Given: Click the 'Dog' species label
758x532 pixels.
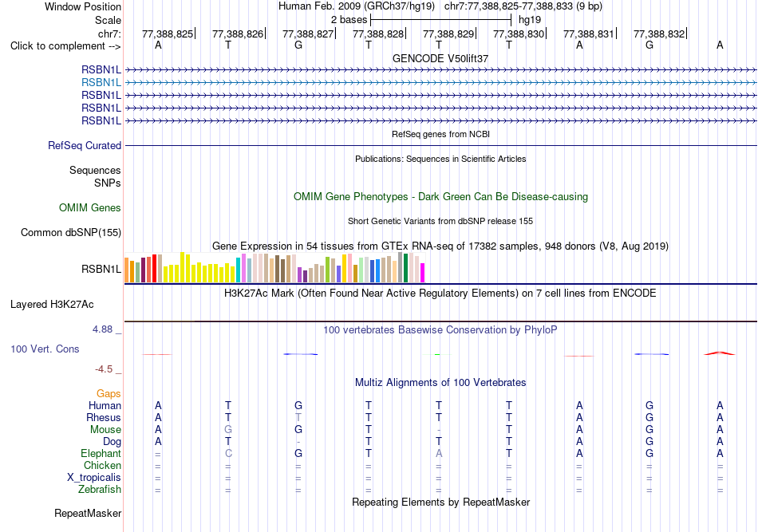Looking at the screenshot, I should pyautogui.click(x=112, y=442).
